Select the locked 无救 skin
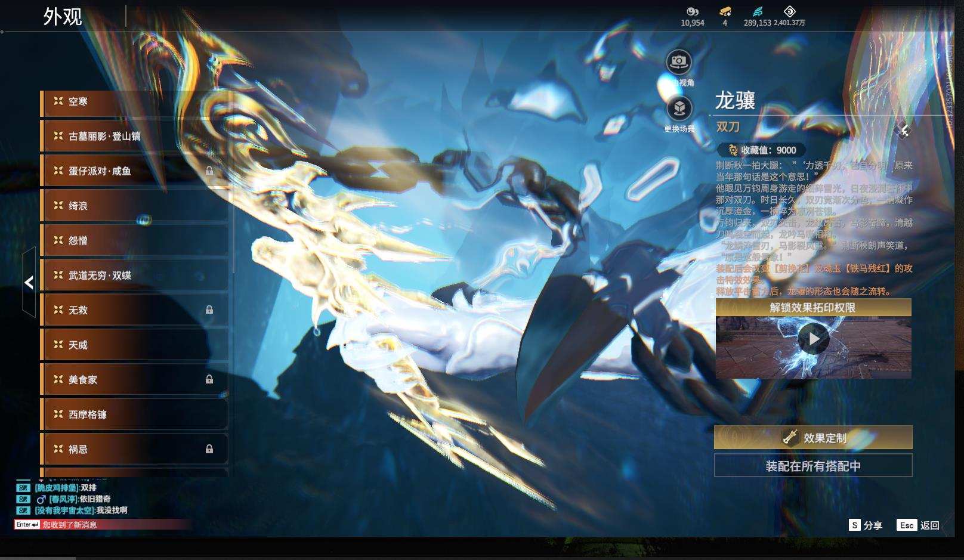The width and height of the screenshot is (964, 560). (134, 310)
